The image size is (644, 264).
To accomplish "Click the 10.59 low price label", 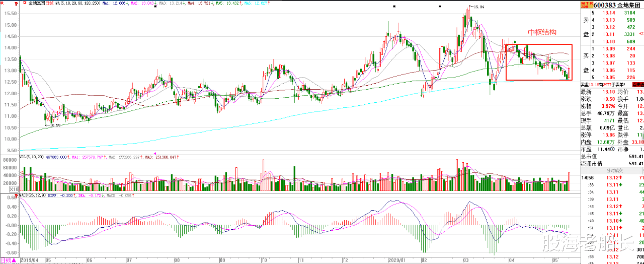I will point(55,125).
